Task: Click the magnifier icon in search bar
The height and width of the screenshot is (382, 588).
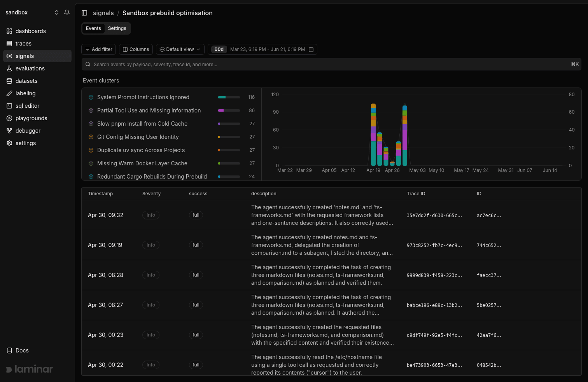Action: pyautogui.click(x=88, y=64)
